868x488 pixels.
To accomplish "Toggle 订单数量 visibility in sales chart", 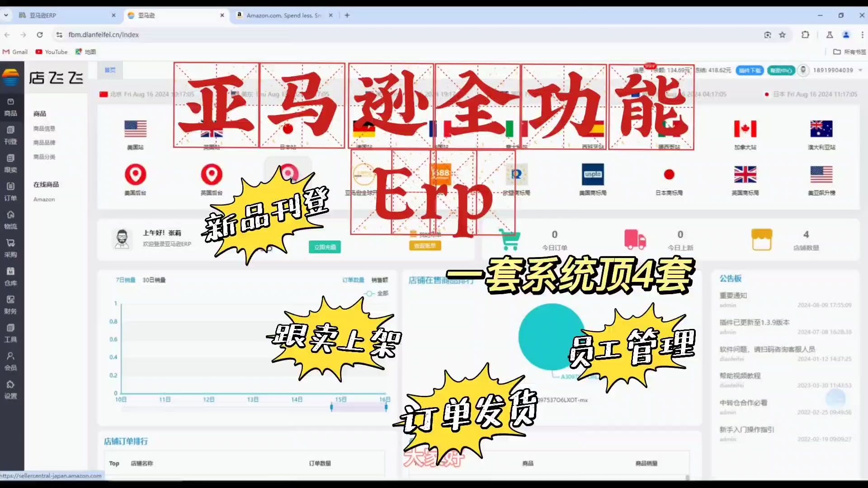I will point(352,279).
